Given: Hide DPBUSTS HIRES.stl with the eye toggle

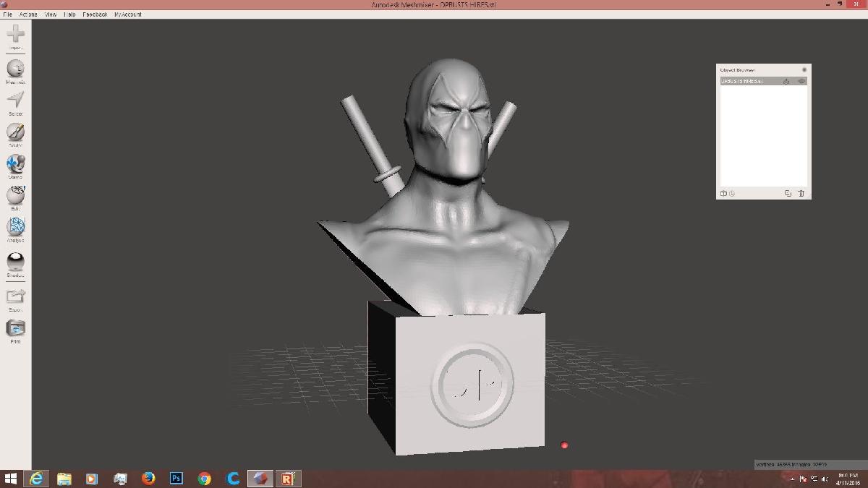Looking at the screenshot, I should pyautogui.click(x=801, y=81).
